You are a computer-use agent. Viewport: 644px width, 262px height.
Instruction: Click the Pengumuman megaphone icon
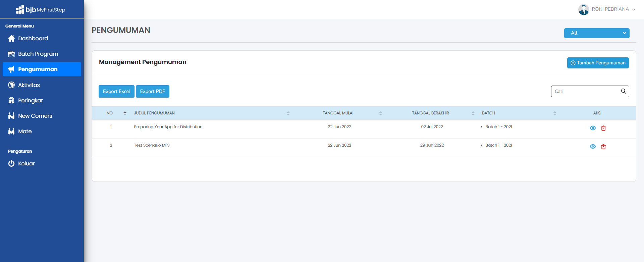click(x=11, y=69)
